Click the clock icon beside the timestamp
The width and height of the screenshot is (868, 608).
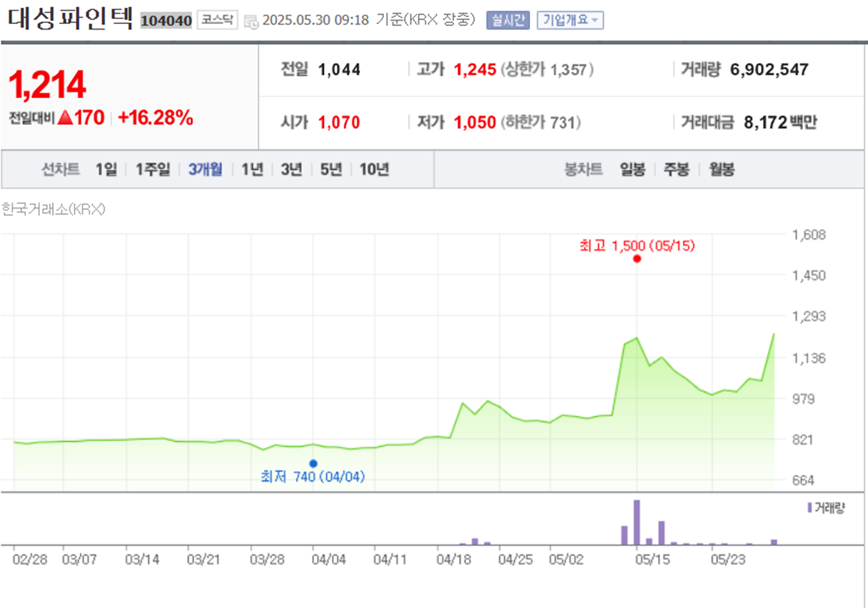click(x=251, y=22)
